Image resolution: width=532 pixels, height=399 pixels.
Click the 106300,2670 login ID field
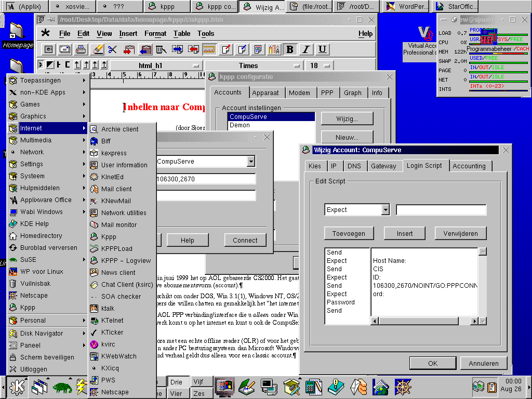(x=206, y=179)
